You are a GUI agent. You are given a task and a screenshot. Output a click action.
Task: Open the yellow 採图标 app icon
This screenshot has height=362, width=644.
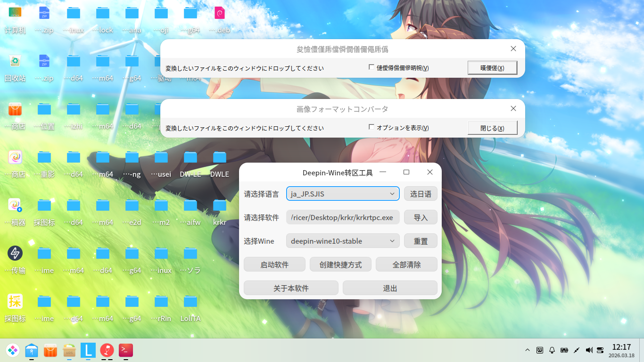click(x=15, y=301)
